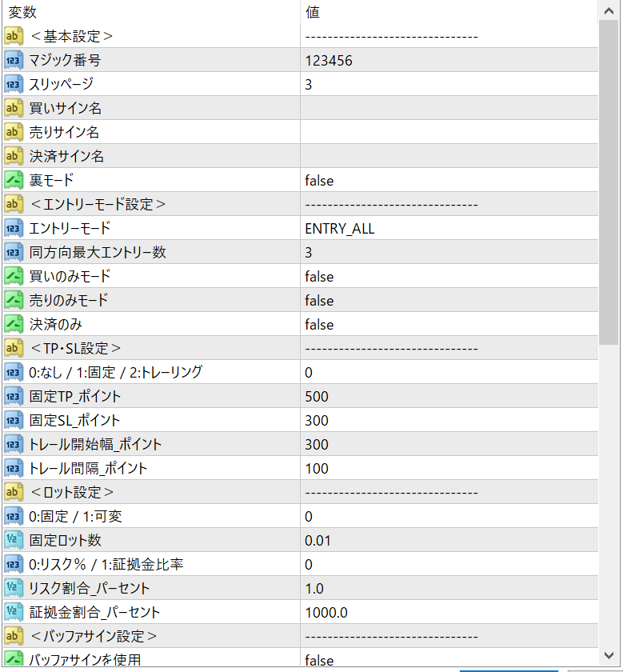Click the integer icon beside 固定TP_ポイント
Image resolution: width=623 pixels, height=672 pixels.
point(14,396)
